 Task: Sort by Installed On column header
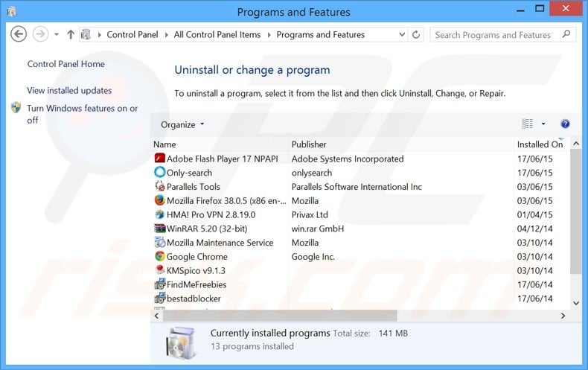540,144
